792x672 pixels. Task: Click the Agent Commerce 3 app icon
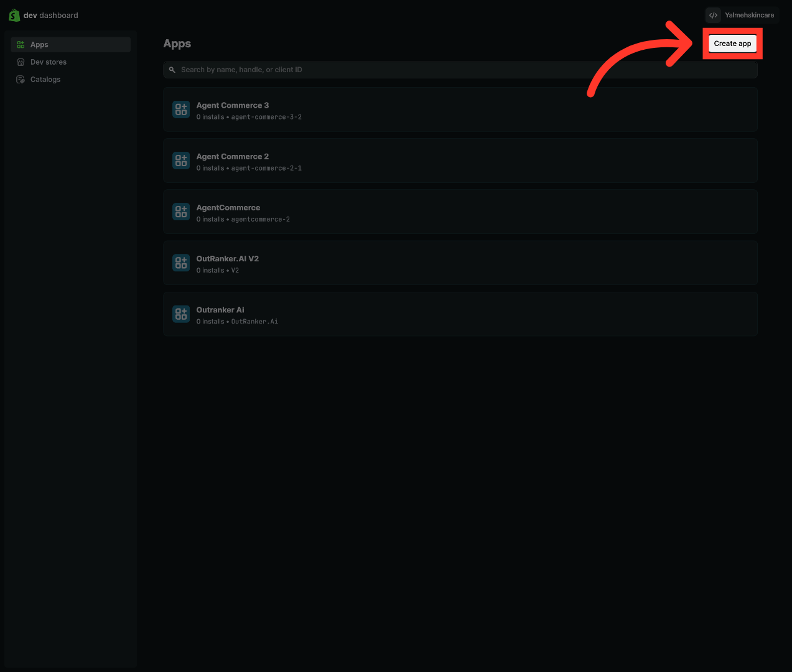pos(181,110)
